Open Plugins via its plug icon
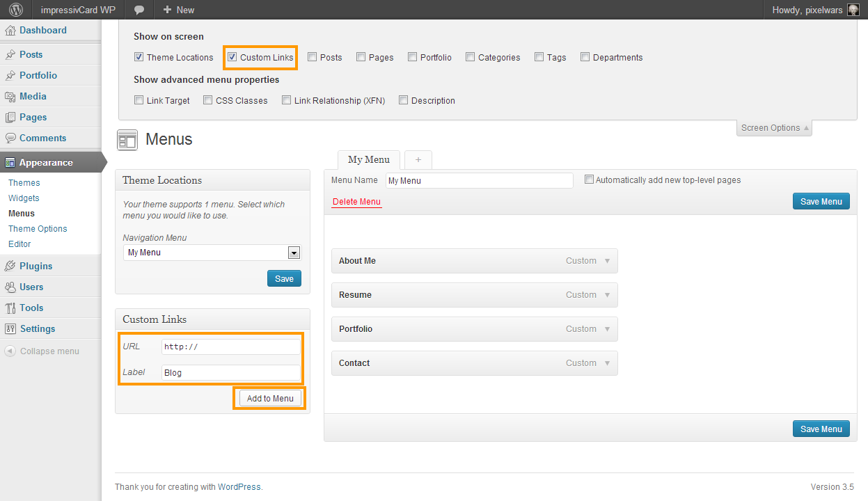 (10, 267)
